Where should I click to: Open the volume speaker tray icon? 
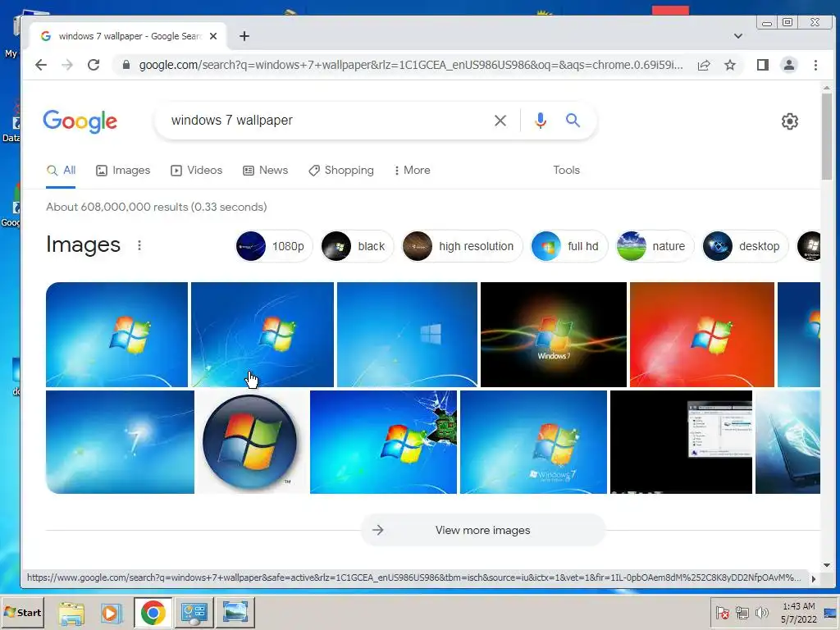761,612
